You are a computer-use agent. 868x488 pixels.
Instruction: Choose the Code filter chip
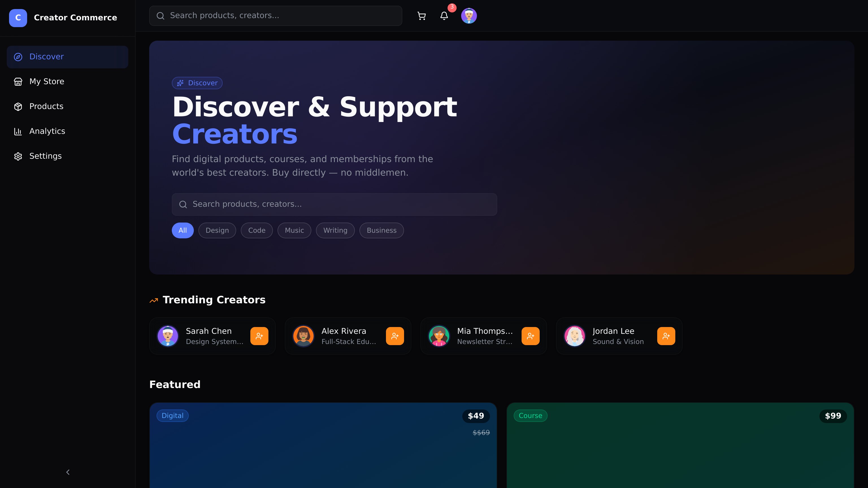pyautogui.click(x=257, y=230)
